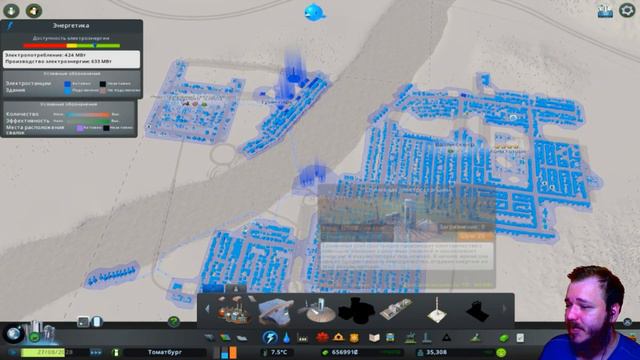Change simulation speed with fast-forward arrows

click(x=96, y=352)
